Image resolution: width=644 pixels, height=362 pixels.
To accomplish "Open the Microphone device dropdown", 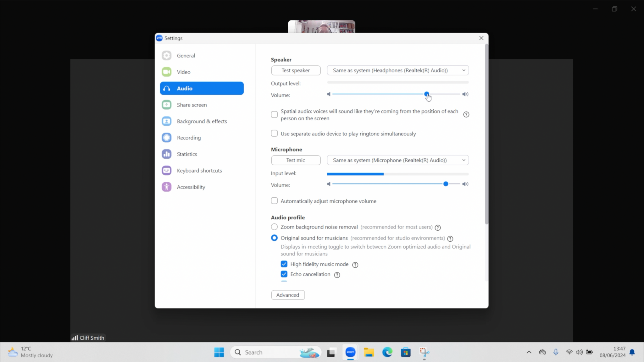I will tap(397, 160).
